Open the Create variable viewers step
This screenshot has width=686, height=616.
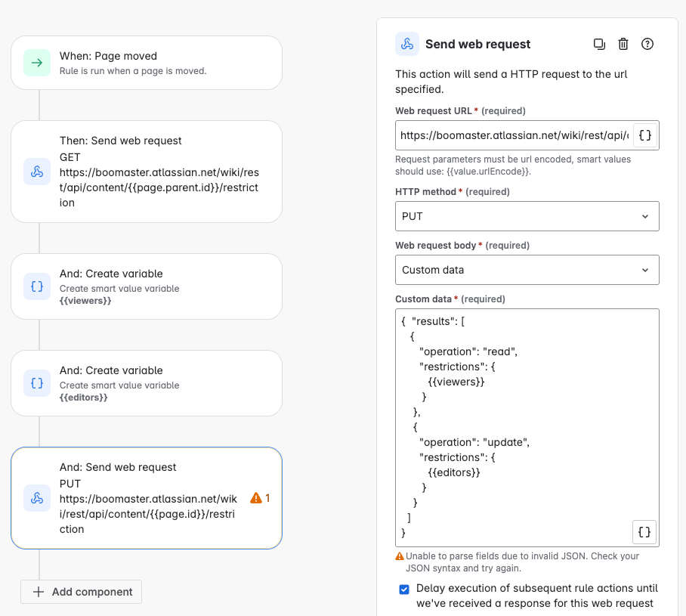tap(147, 286)
